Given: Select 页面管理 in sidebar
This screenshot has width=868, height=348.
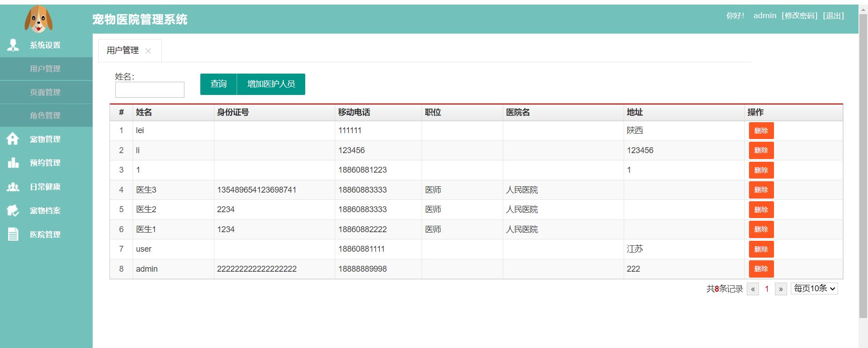Looking at the screenshot, I should click(x=46, y=92).
